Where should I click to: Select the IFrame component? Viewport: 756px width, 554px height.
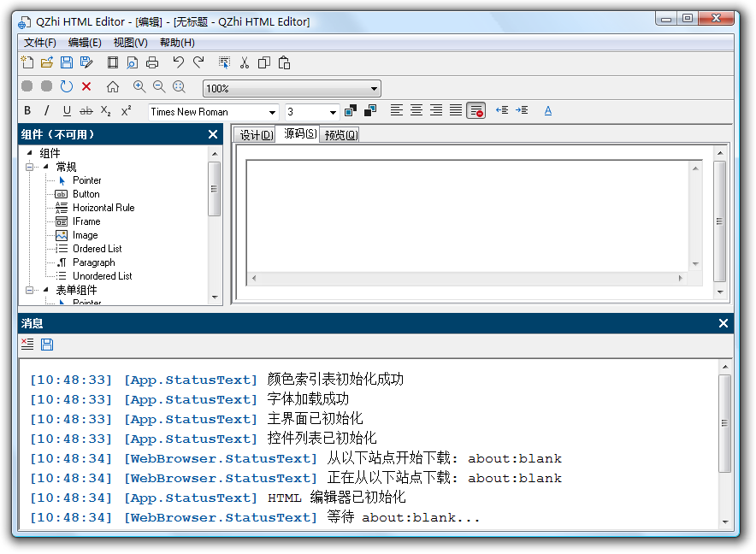click(78, 221)
